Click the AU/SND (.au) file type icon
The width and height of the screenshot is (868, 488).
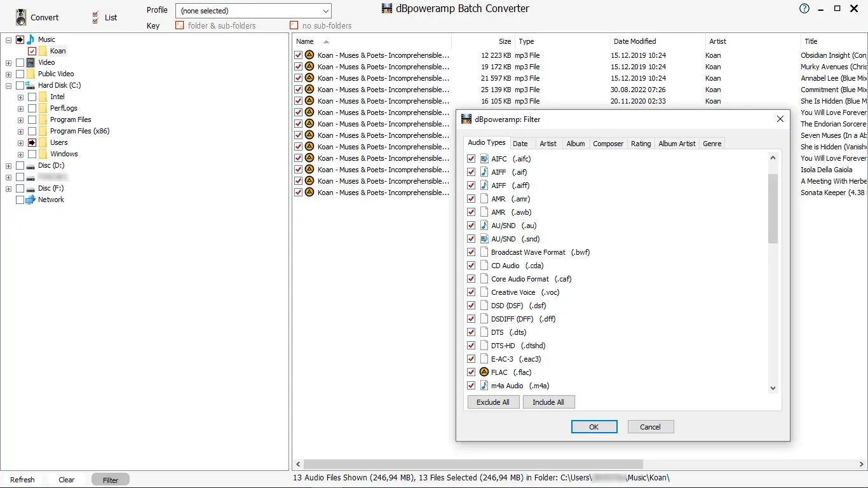(484, 226)
